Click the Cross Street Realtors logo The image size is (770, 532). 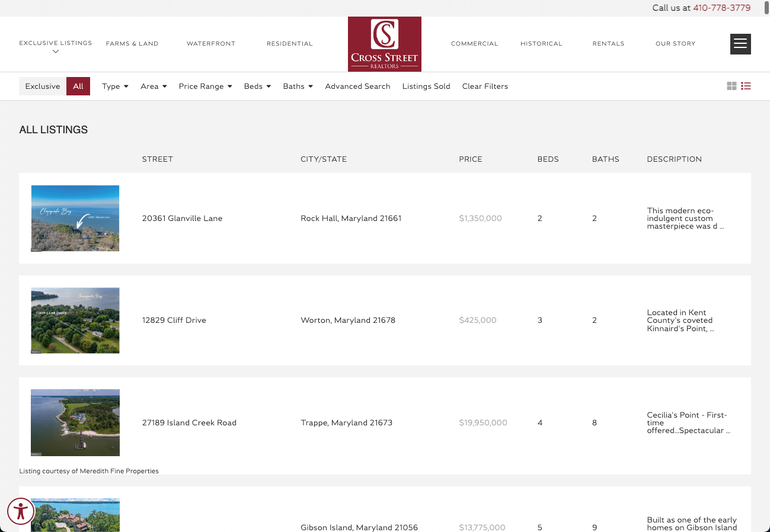click(x=384, y=44)
